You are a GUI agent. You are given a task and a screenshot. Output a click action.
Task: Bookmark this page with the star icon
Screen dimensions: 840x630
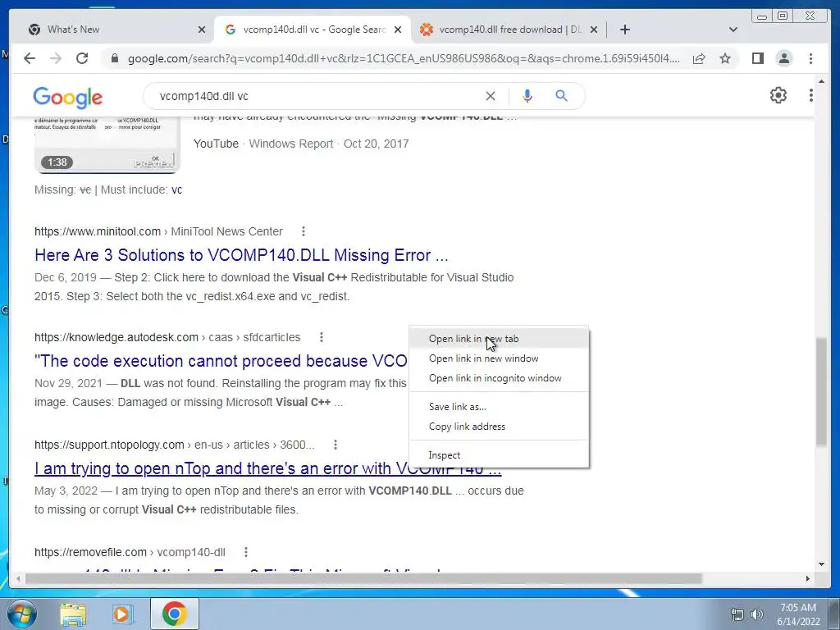pos(725,58)
